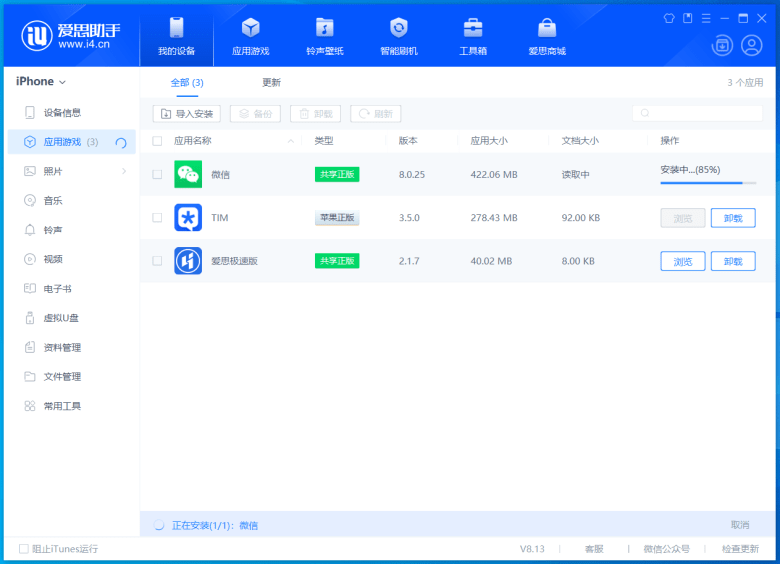Click the skin theme shirt icon
780x564 pixels.
pos(669,18)
